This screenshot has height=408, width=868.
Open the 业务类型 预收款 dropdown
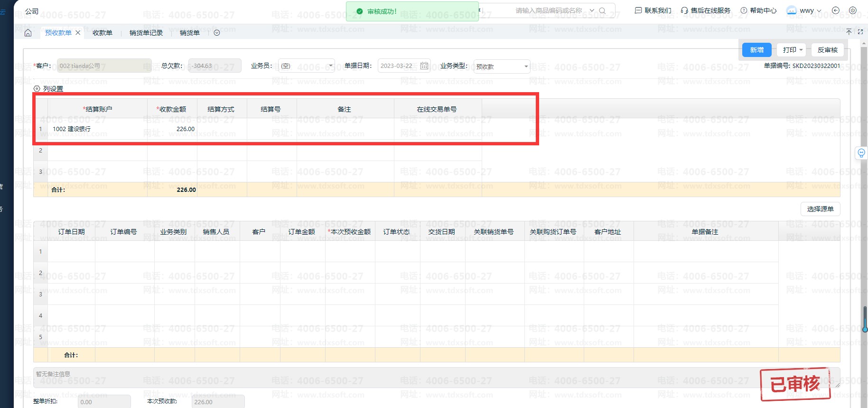point(526,66)
